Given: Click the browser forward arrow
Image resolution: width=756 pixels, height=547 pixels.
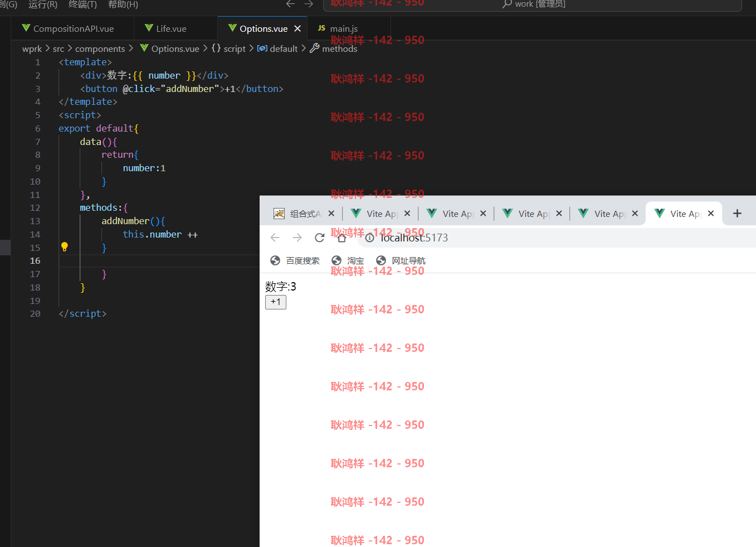Looking at the screenshot, I should (297, 238).
